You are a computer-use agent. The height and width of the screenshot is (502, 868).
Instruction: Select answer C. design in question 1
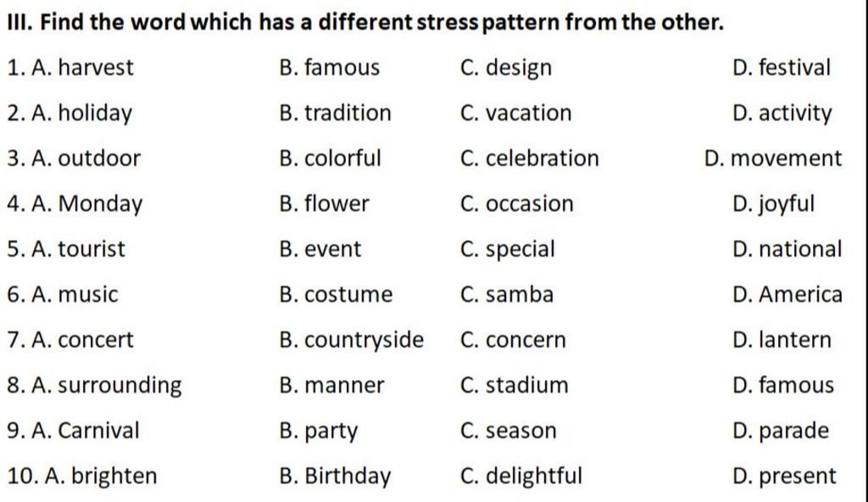pyautogui.click(x=506, y=68)
